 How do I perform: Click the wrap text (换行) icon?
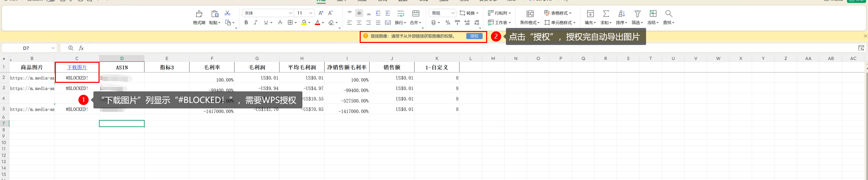point(401,14)
